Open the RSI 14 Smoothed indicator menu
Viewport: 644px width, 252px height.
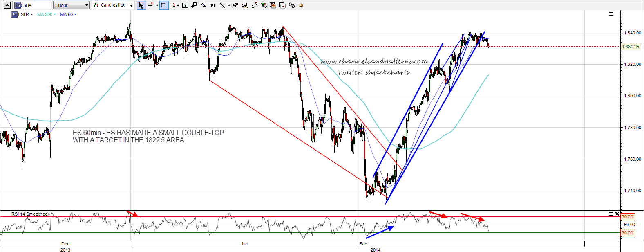pos(31,214)
